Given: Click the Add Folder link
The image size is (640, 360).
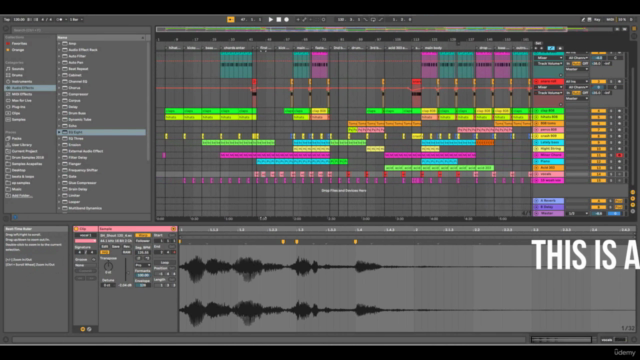Looking at the screenshot, I should click(x=22, y=196).
